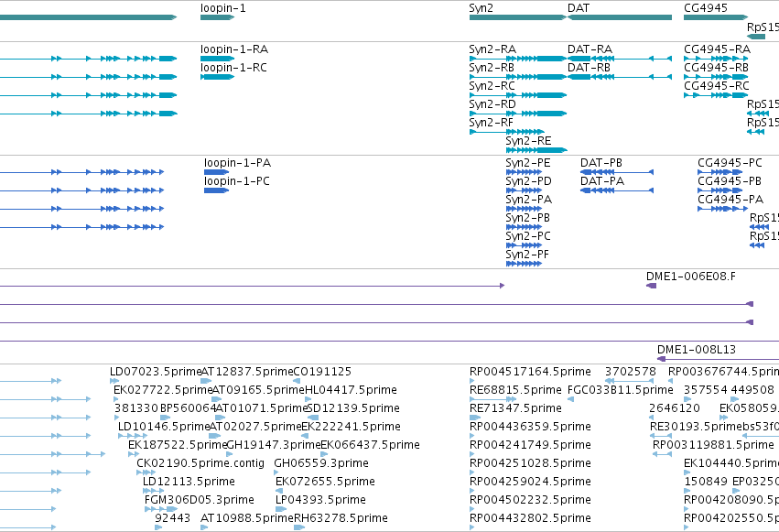Select the Syn2-RE transcript
The height and width of the screenshot is (532, 779).
tap(536, 150)
